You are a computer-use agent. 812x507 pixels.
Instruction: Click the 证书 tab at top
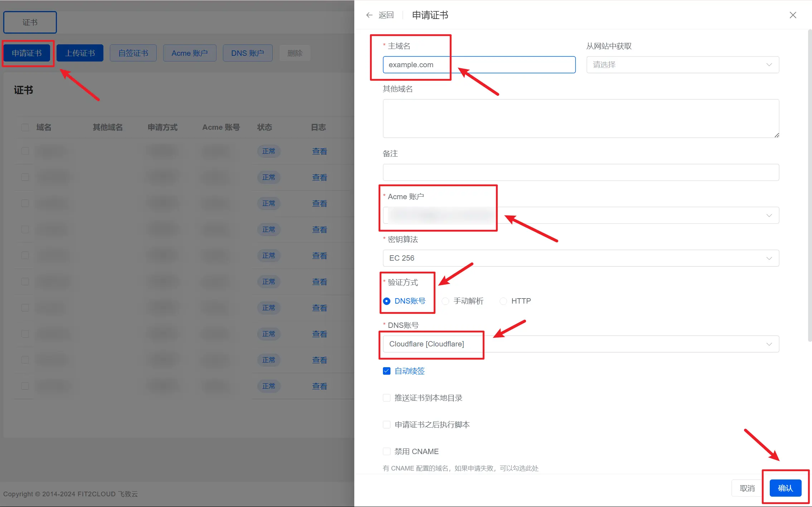pyautogui.click(x=30, y=22)
